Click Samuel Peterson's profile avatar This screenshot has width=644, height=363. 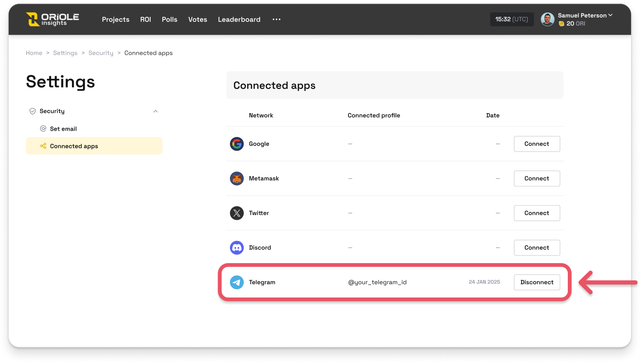(x=547, y=19)
